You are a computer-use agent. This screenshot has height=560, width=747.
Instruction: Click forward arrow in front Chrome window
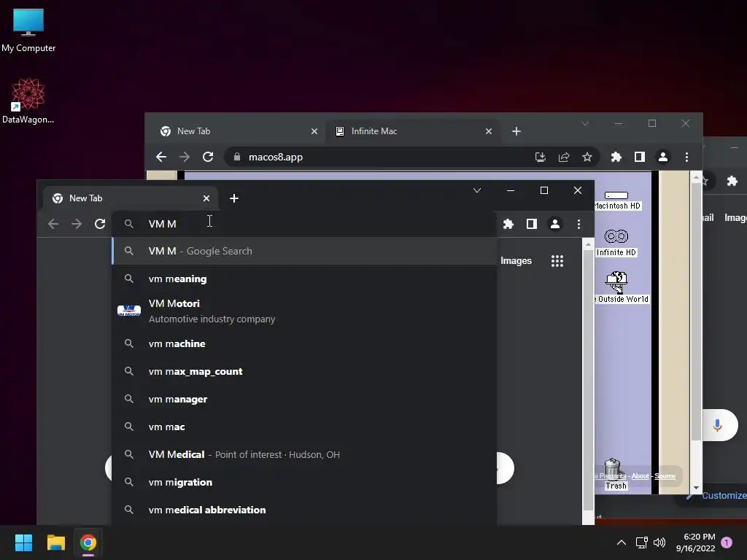pos(77,224)
